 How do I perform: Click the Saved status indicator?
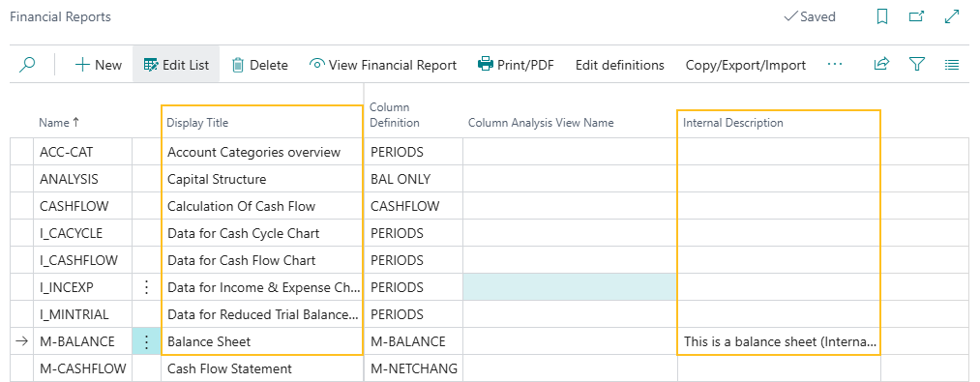pos(810,16)
